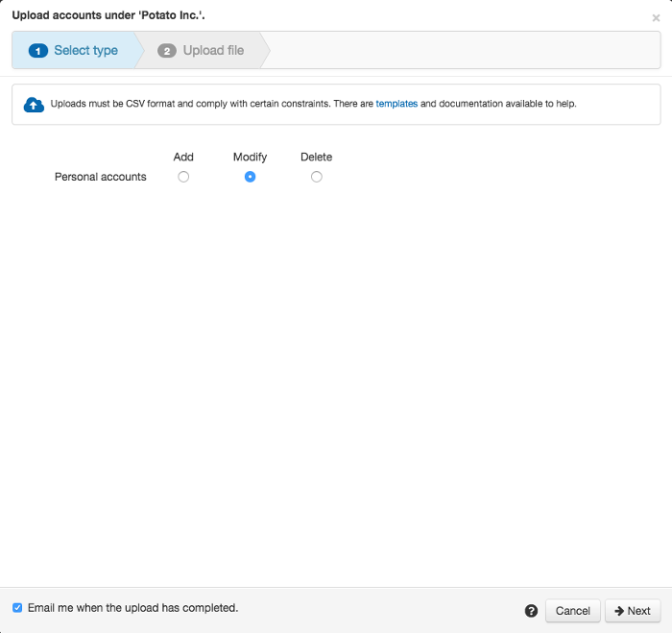Switch to the 'Select type' step
This screenshot has width=672, height=633.
pyautogui.click(x=85, y=51)
